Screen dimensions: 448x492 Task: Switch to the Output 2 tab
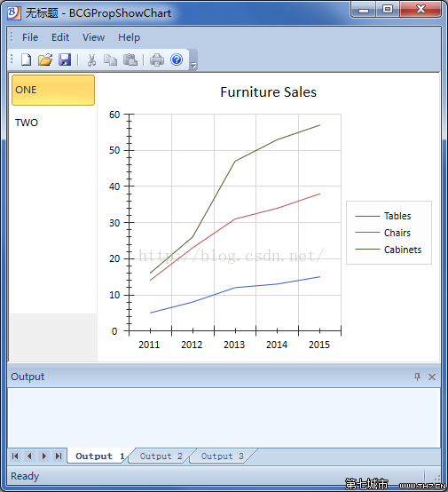[x=161, y=456]
